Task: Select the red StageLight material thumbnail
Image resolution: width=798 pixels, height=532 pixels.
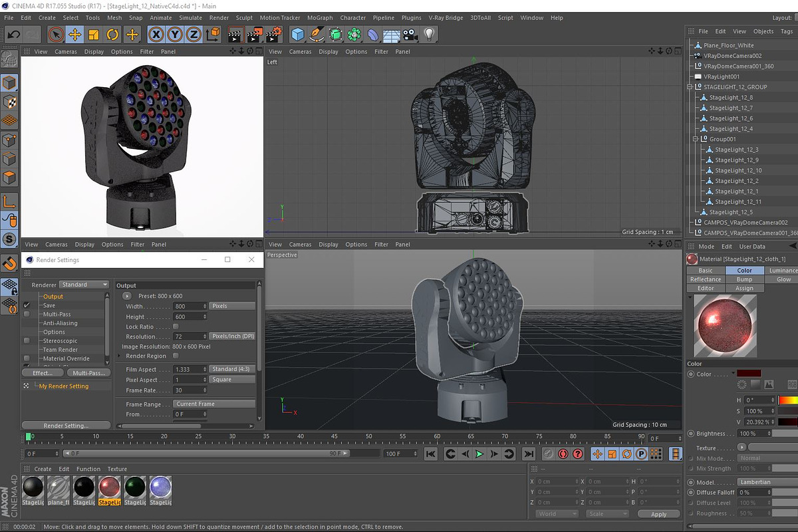Action: (110, 488)
